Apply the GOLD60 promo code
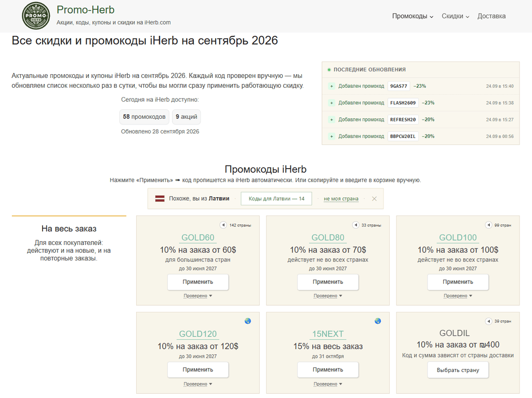Screen dimensions: 532x398 [198, 282]
